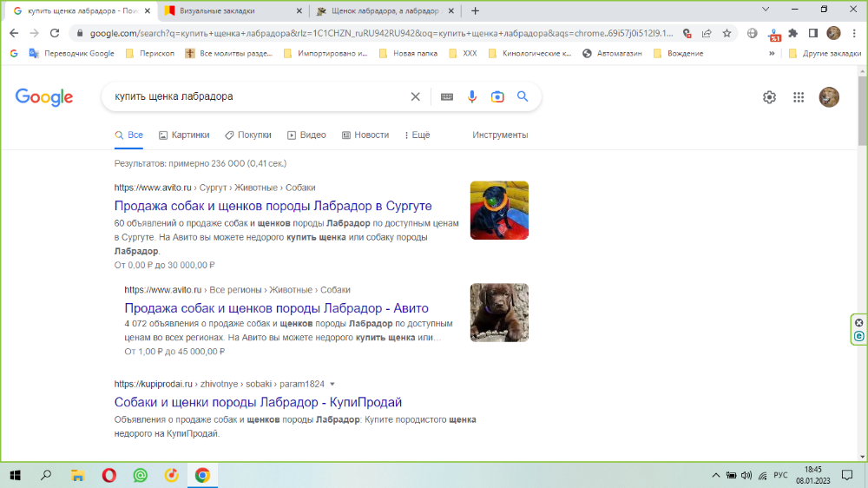Open the Перископ bookmark folder
The width and height of the screenshot is (868, 488).
click(150, 53)
